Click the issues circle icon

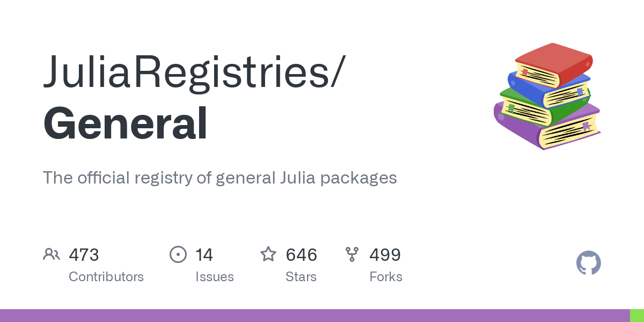178,254
